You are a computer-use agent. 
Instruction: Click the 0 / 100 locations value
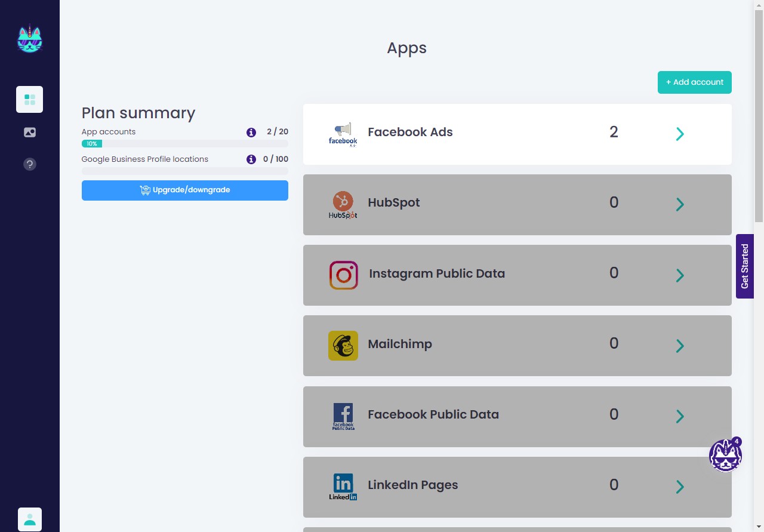coord(276,159)
